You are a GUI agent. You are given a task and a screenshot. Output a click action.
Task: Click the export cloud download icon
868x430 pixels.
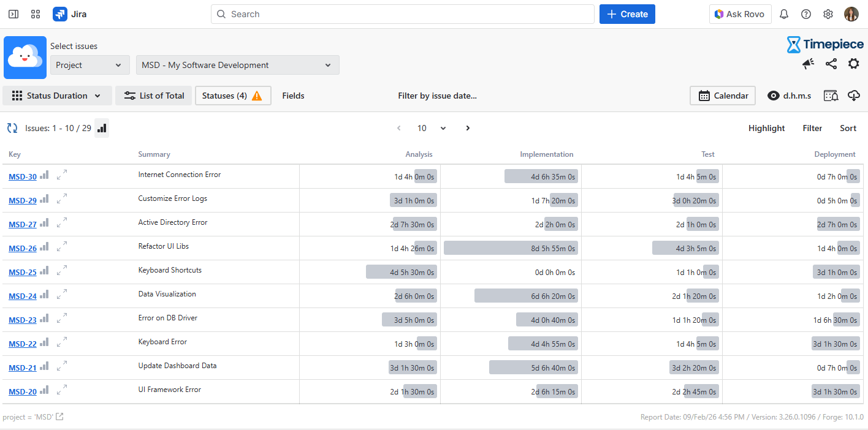[854, 96]
